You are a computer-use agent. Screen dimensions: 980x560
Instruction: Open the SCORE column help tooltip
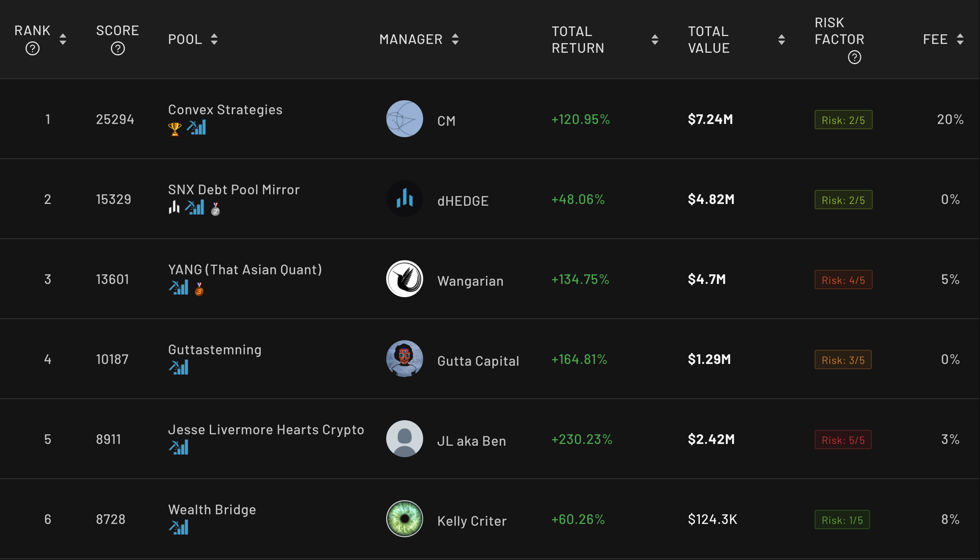(117, 48)
